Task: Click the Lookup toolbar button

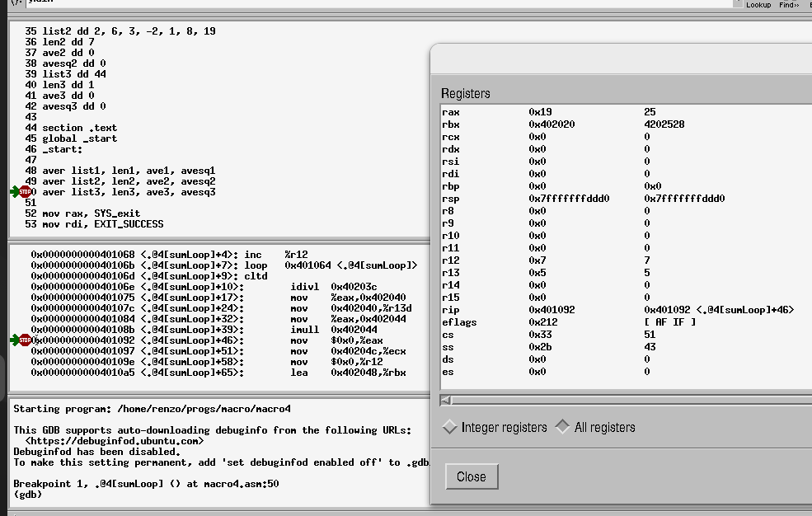Action: pos(758,5)
